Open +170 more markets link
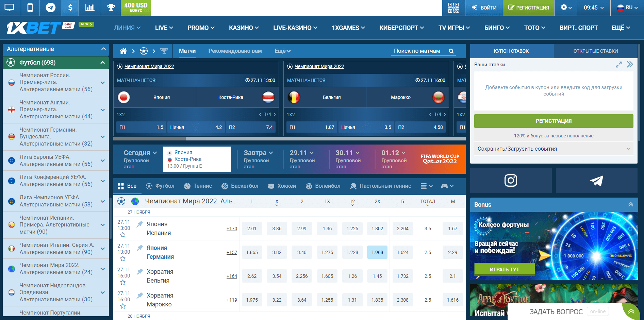The width and height of the screenshot is (644, 320). pyautogui.click(x=232, y=229)
